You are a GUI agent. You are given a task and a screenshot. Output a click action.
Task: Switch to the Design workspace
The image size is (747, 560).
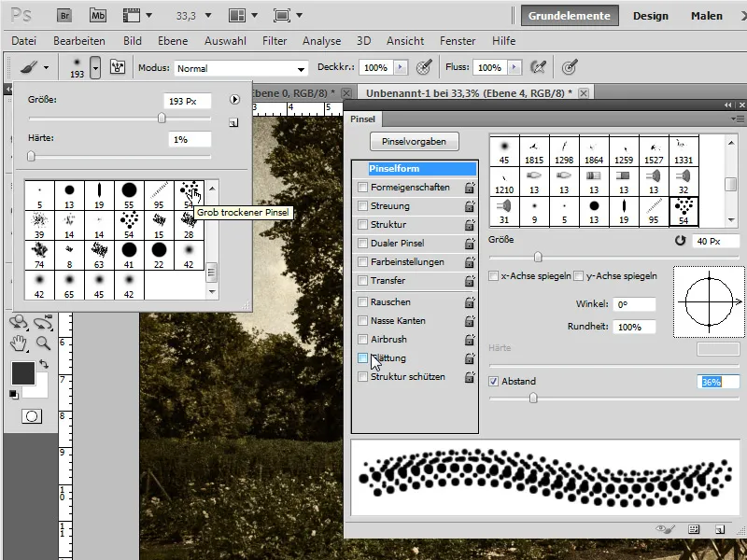650,16
